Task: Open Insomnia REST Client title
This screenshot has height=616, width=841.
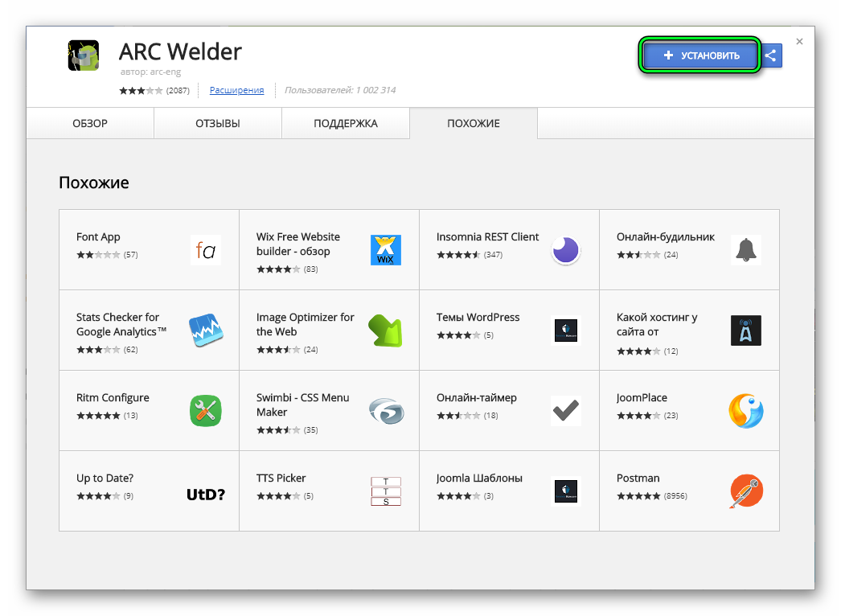Action: (x=487, y=236)
